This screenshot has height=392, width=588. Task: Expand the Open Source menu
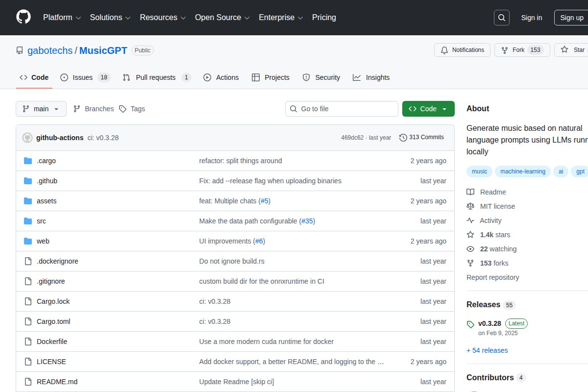(x=222, y=18)
